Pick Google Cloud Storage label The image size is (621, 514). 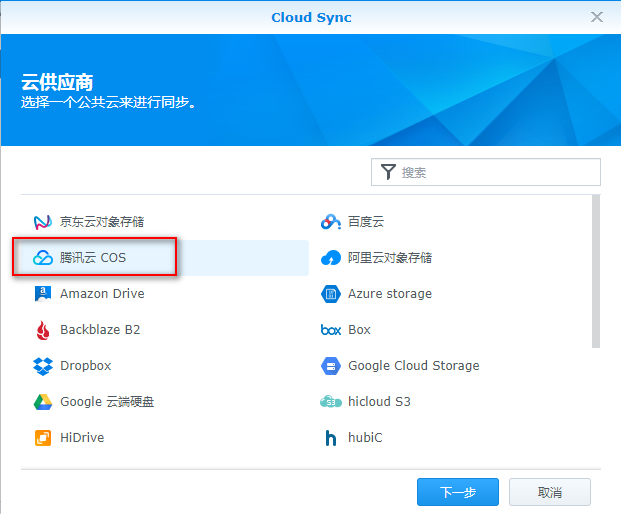pos(413,366)
